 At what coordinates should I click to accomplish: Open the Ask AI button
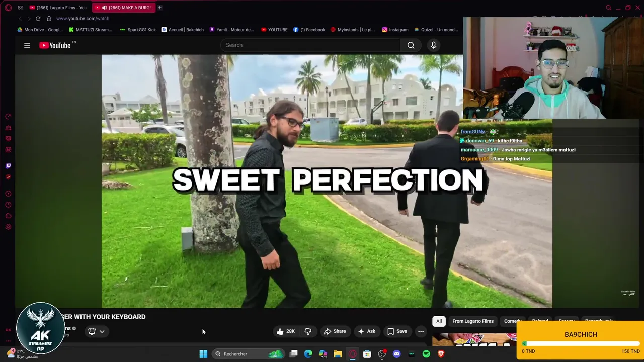tap(367, 331)
